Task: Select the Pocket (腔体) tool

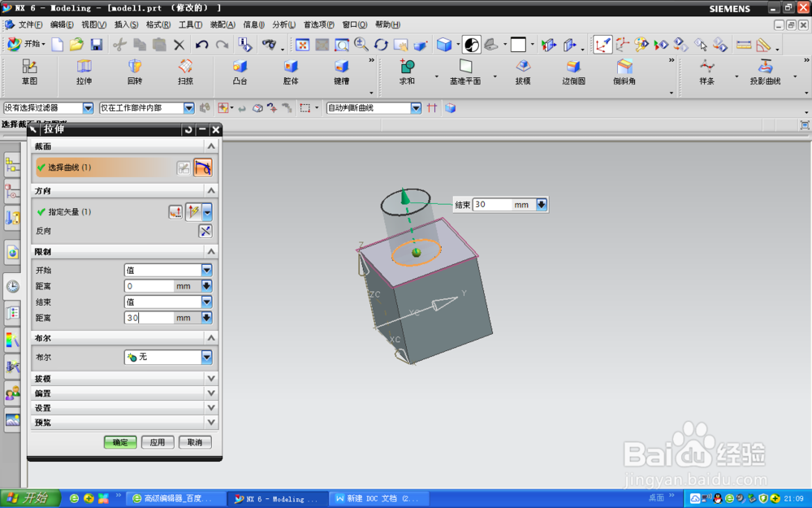Action: (291, 72)
